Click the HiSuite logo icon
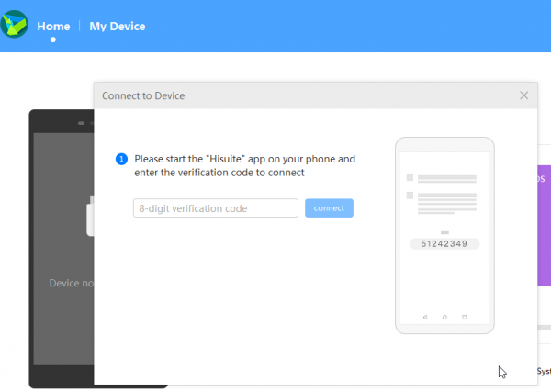The height and width of the screenshot is (392, 551). 15,23
